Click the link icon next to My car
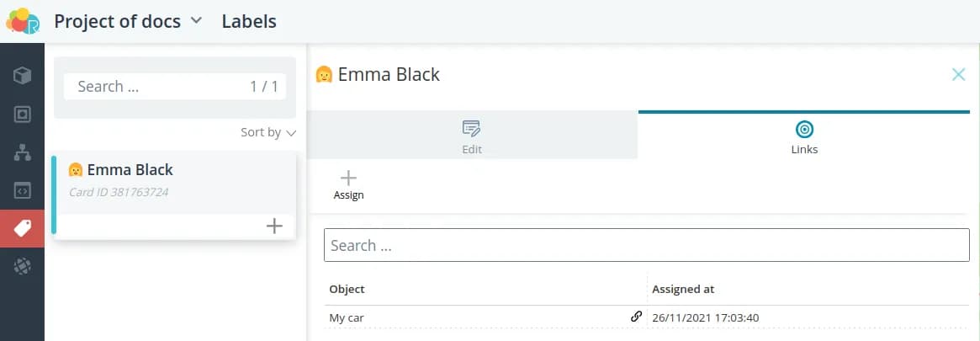The image size is (980, 341). coord(636,317)
